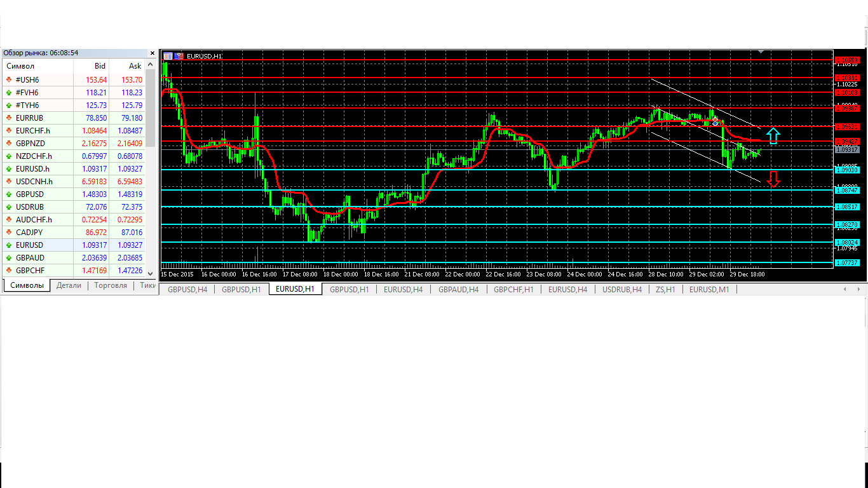Click the down-arrow icon beside CADJPY
This screenshot has height=488, width=868.
point(9,233)
